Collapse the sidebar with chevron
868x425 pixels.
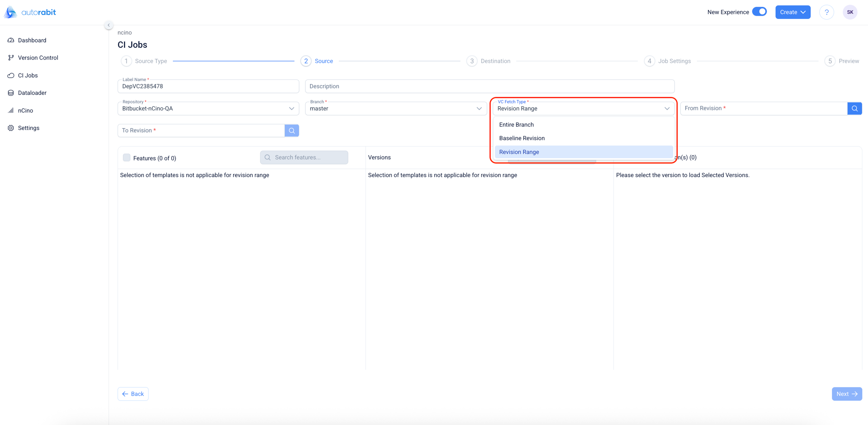[108, 25]
